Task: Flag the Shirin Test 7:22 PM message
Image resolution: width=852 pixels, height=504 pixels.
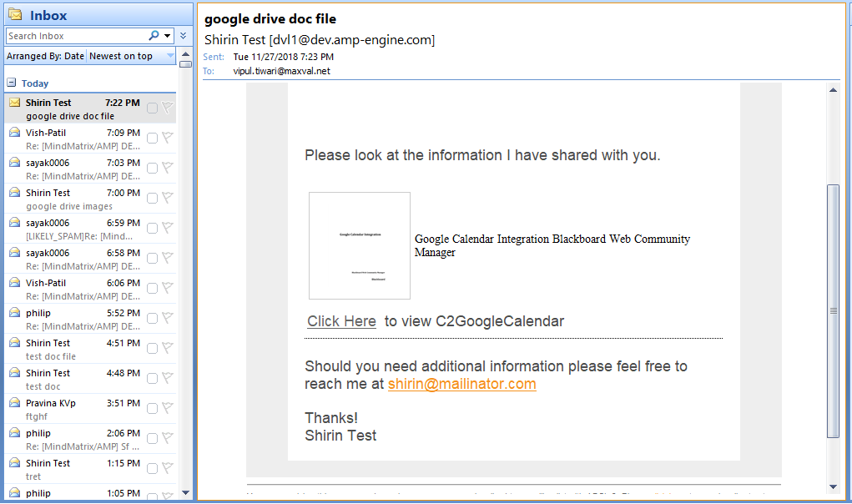Action: 168,108
